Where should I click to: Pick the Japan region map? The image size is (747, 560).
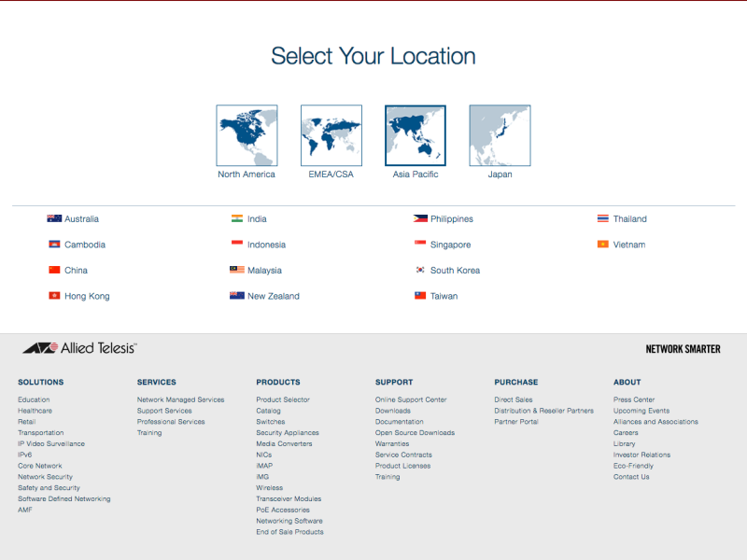[500, 135]
